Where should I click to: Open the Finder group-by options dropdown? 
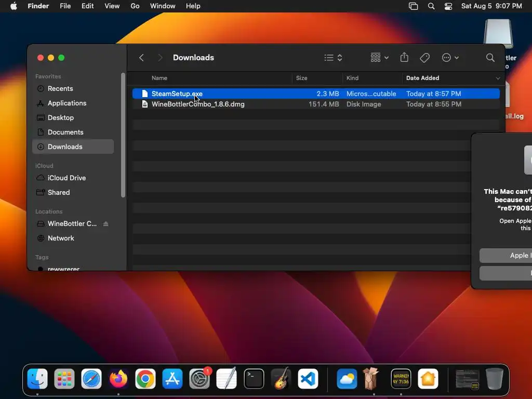(x=379, y=58)
